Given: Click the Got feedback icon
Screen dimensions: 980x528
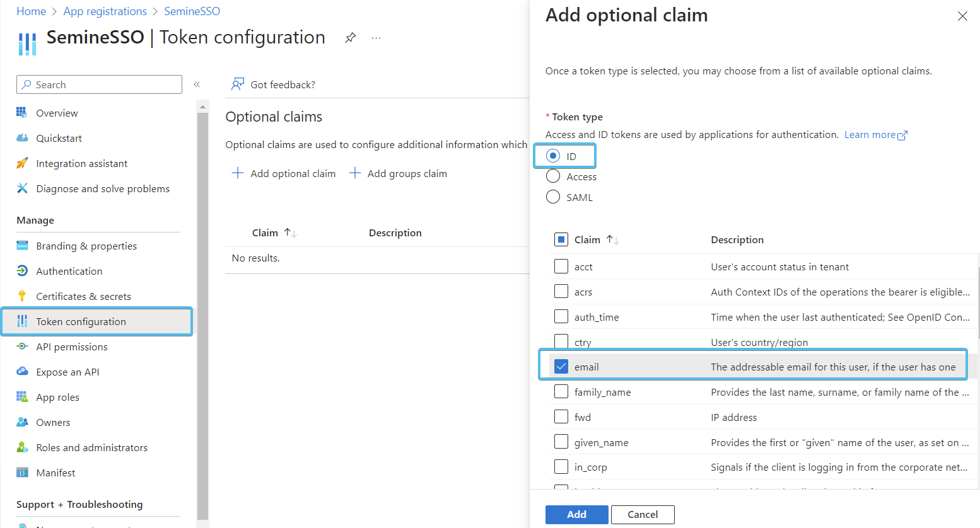Looking at the screenshot, I should tap(238, 84).
